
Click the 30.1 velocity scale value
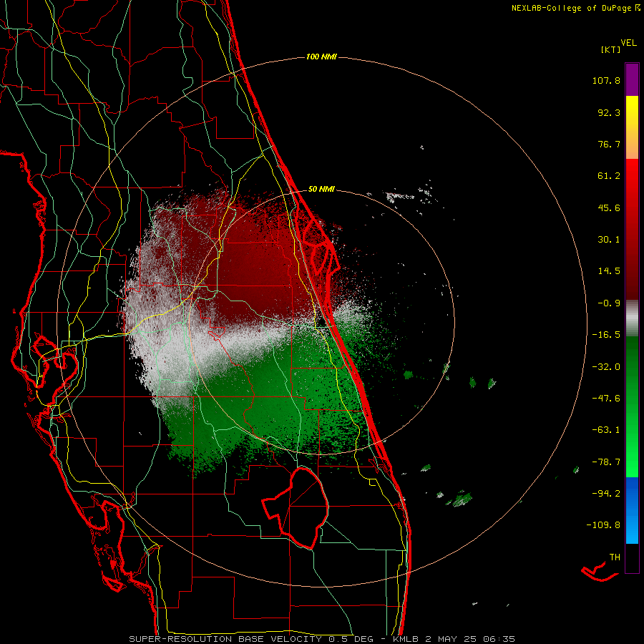(x=609, y=240)
